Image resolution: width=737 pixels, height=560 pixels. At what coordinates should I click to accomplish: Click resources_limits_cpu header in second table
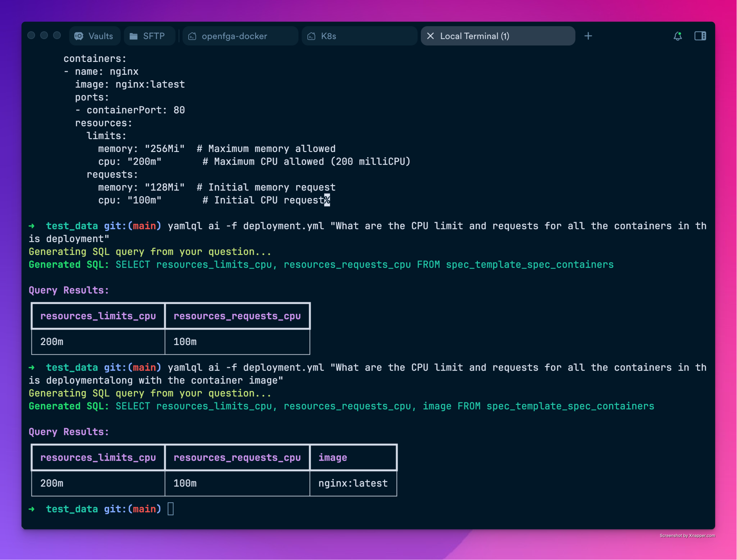tap(98, 458)
